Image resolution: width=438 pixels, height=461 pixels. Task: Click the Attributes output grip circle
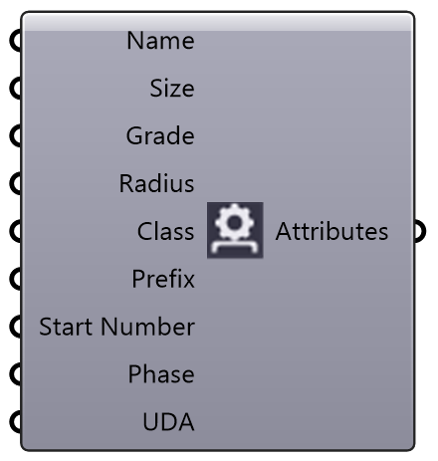[420, 231]
